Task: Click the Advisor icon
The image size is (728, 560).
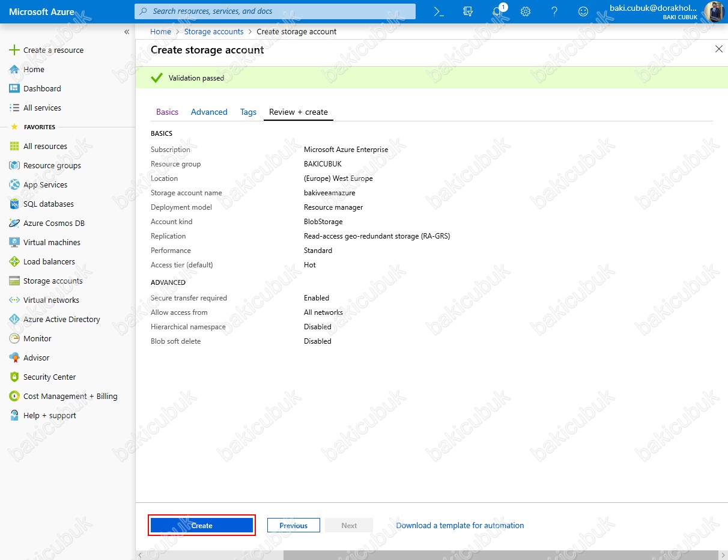Action: pos(14,358)
